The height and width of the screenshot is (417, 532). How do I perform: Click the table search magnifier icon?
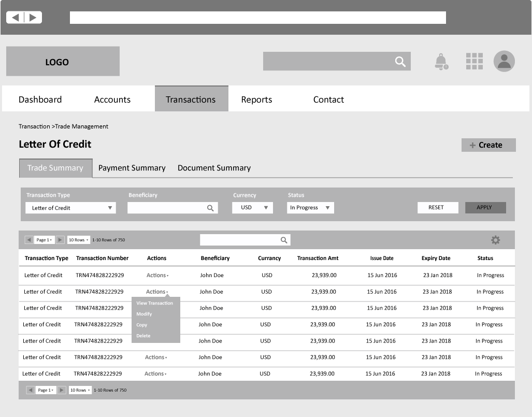tap(284, 240)
